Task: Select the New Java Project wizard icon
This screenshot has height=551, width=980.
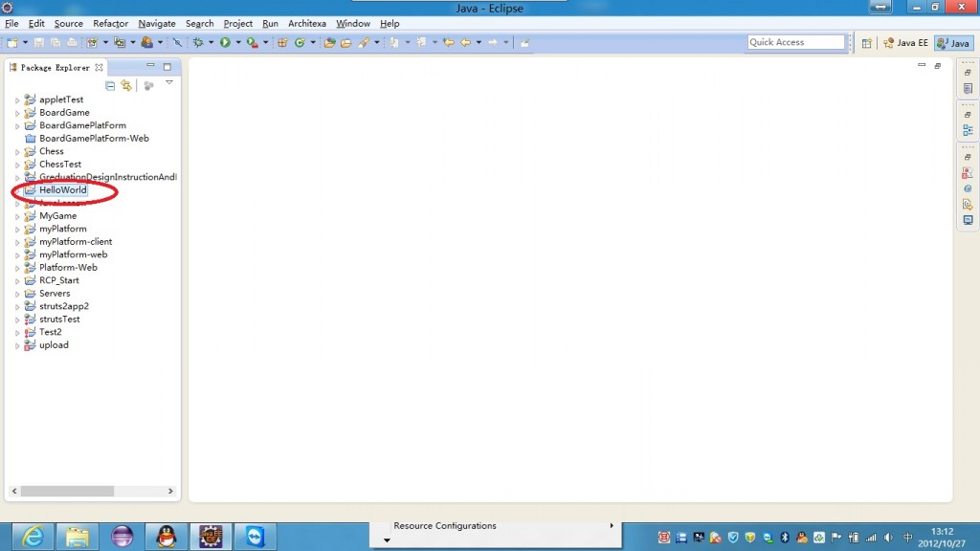Action: [93, 42]
